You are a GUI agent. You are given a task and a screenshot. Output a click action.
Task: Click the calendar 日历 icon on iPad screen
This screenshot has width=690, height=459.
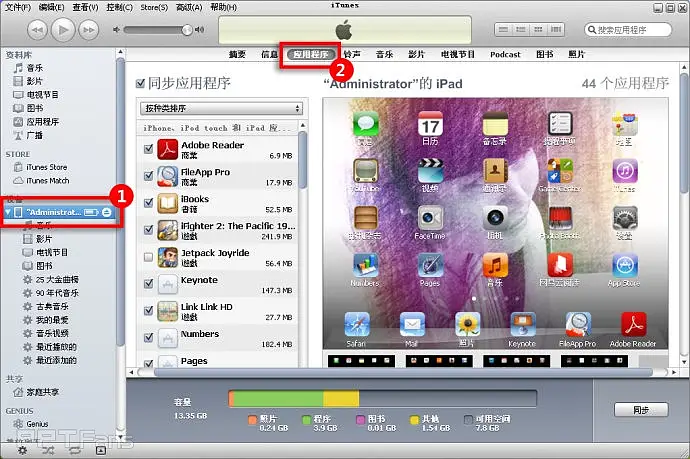(x=430, y=124)
